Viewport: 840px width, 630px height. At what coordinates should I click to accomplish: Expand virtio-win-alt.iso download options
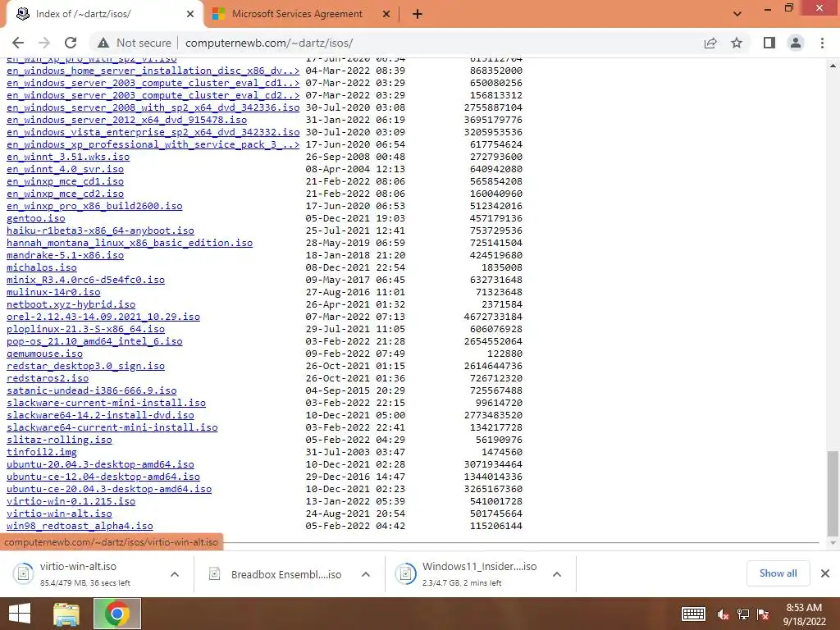(175, 574)
